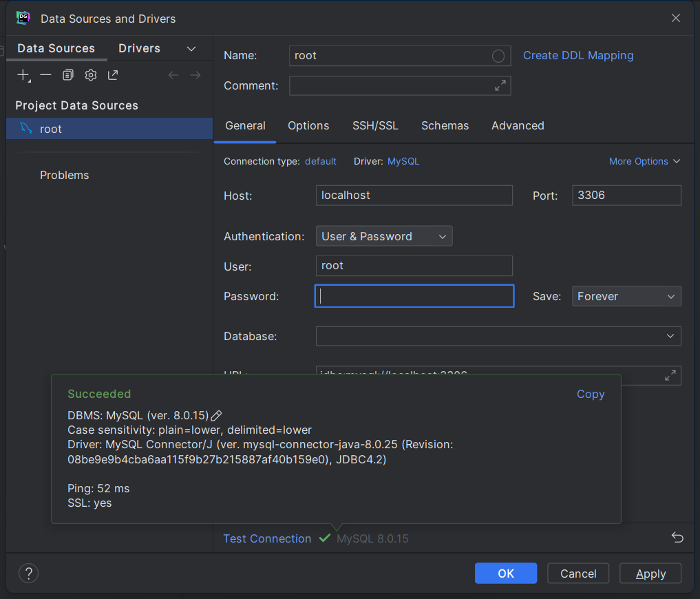Viewport: 700px width, 599px height.
Task: Click the Project Data Sources heading
Action: point(77,105)
